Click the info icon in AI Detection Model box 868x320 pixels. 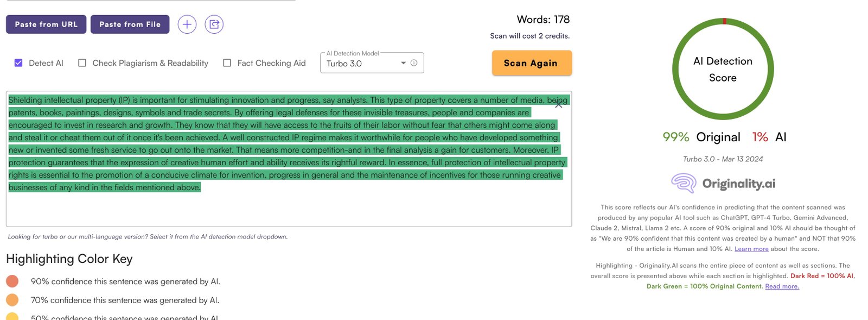click(x=414, y=63)
